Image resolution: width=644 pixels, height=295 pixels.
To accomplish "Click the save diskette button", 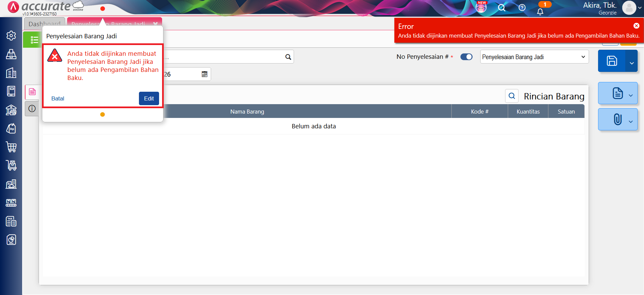I will coord(611,61).
